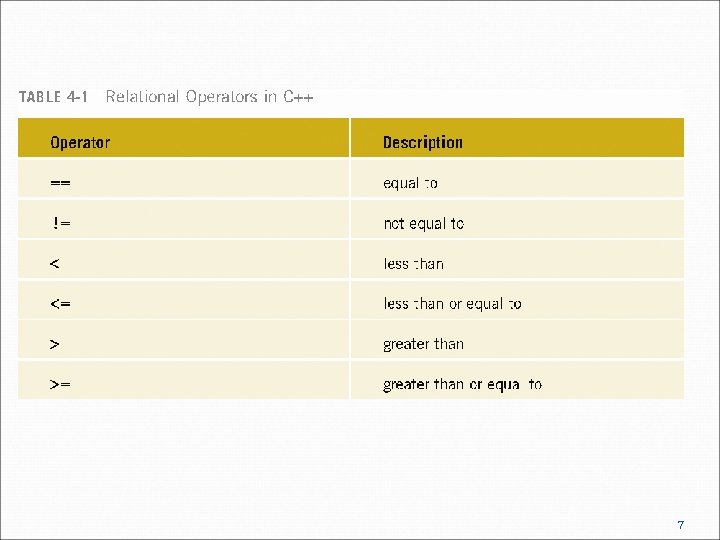The width and height of the screenshot is (720, 540).
Task: Click the slide page number 7
Action: [x=680, y=525]
